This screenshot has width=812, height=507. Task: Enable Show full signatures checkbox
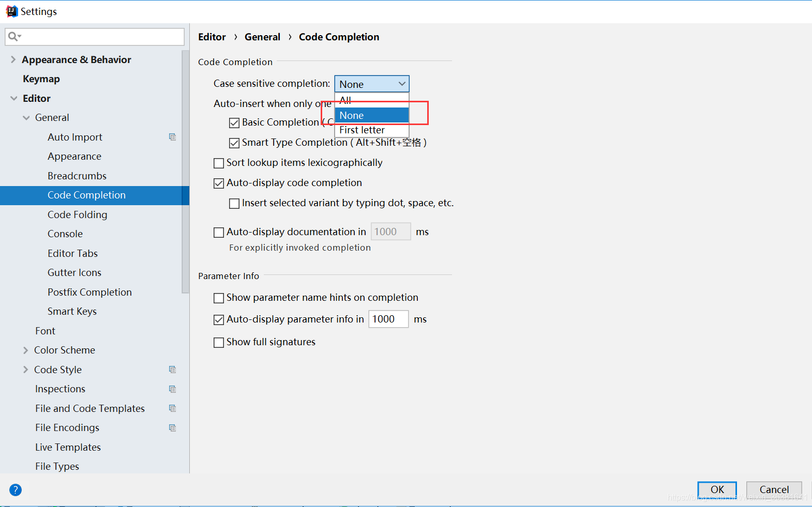point(219,343)
